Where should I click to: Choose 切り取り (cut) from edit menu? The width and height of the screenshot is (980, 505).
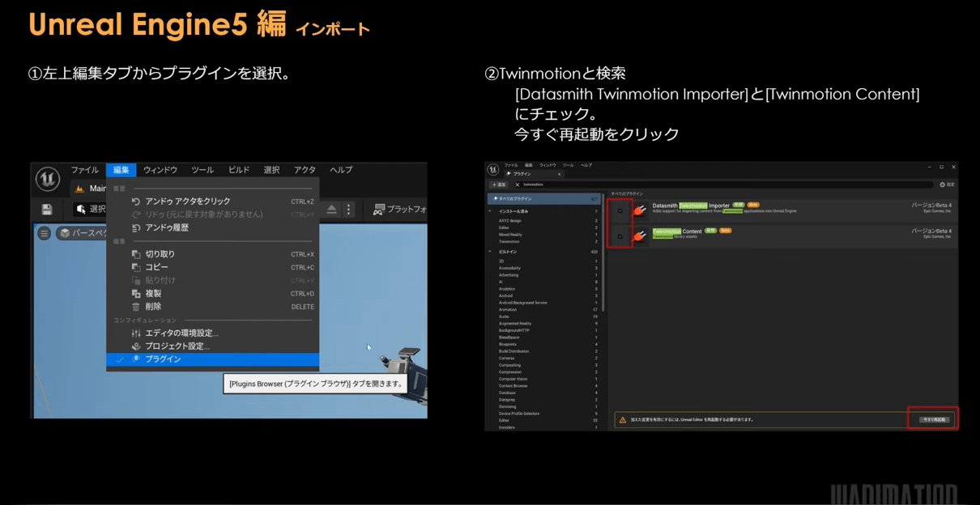pyautogui.click(x=212, y=254)
